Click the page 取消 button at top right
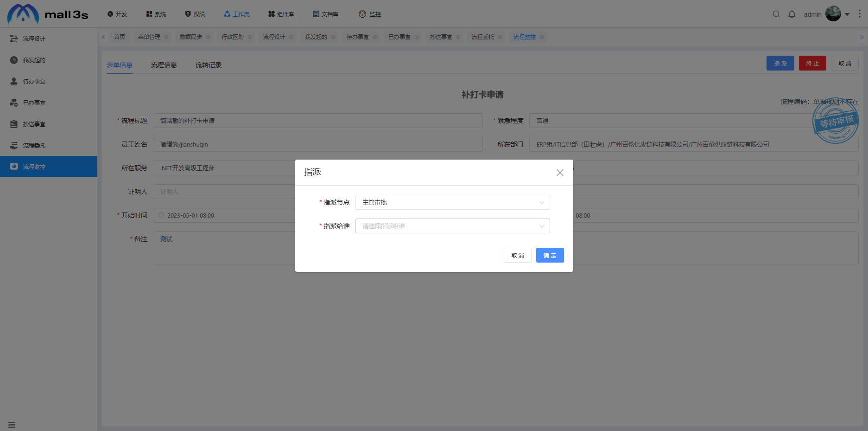Image resolution: width=868 pixels, height=431 pixels. 845,63
